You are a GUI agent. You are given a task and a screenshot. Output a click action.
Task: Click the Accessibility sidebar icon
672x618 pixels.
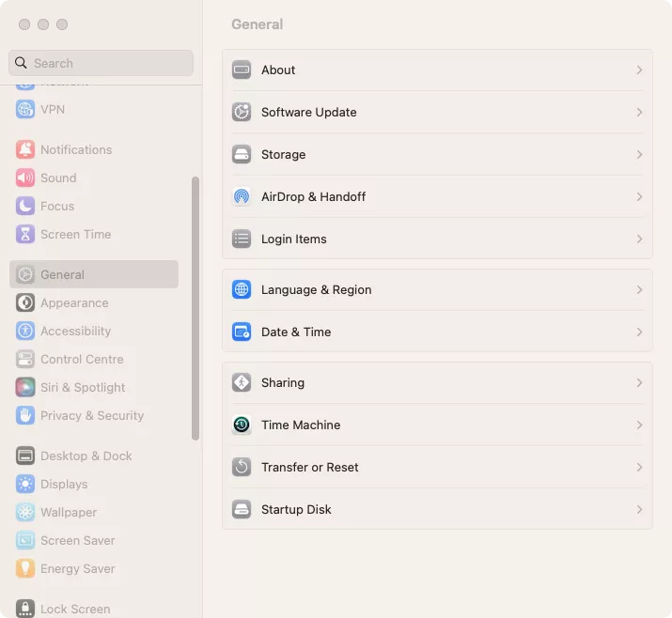tap(25, 331)
